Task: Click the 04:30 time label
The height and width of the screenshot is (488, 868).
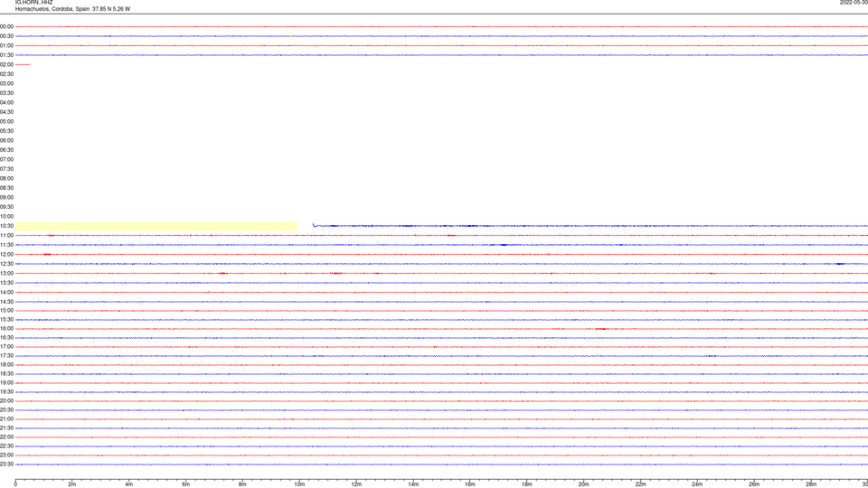Action: point(6,112)
